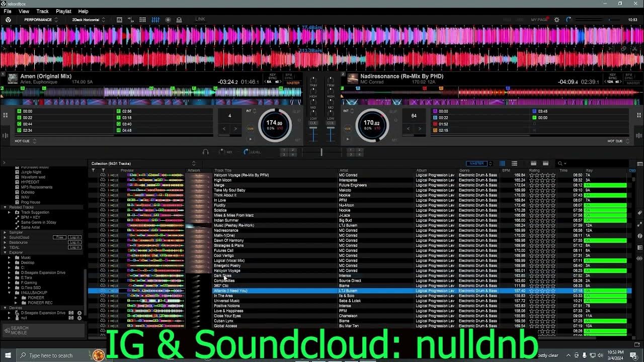Click deck 1 orange CUE button

(250, 128)
